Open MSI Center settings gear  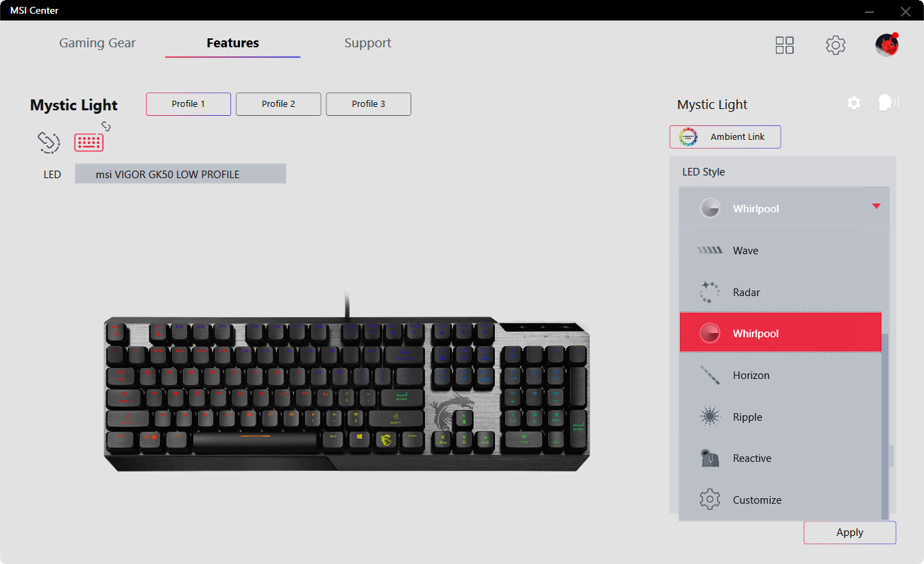tap(835, 45)
